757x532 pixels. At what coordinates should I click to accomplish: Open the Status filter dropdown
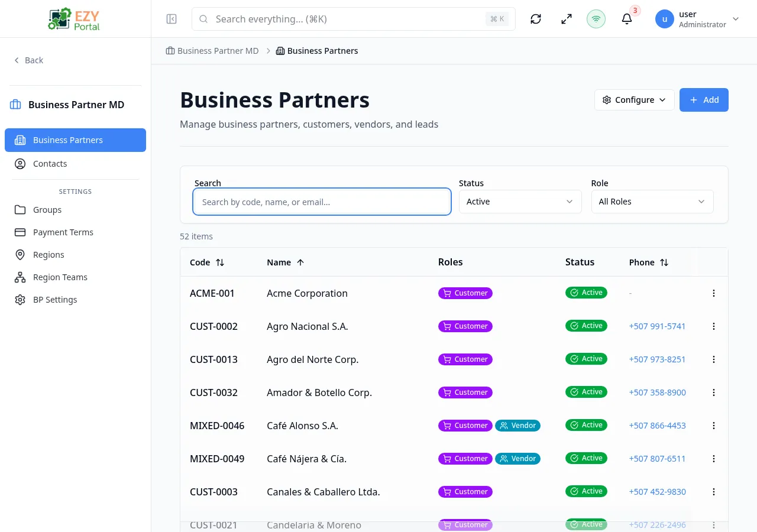pos(520,202)
